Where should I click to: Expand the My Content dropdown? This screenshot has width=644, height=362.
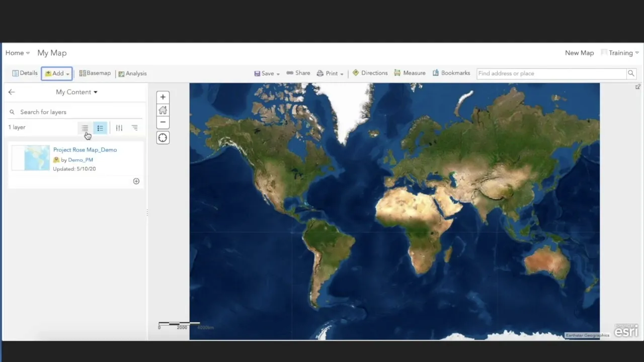[x=76, y=92]
